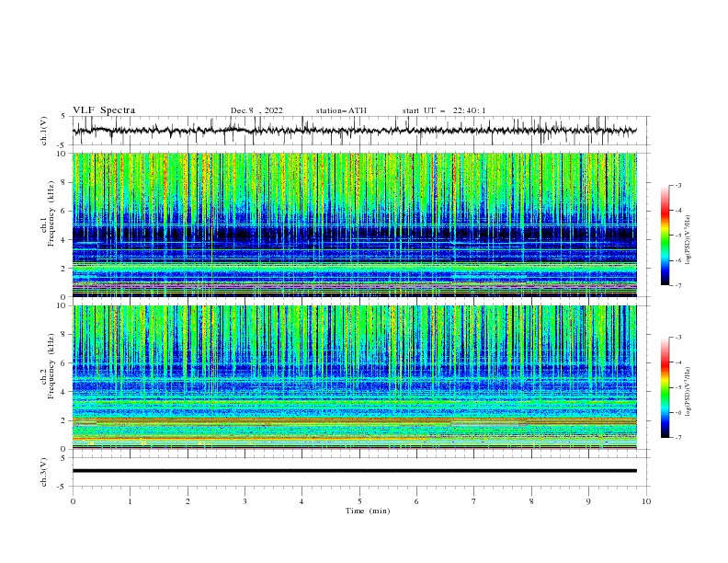Click time axis tick label "3"
The height and width of the screenshot is (563, 728).
tap(245, 501)
